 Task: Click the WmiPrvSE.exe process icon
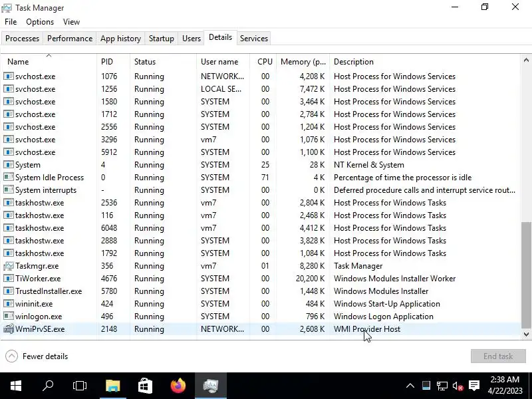9,329
